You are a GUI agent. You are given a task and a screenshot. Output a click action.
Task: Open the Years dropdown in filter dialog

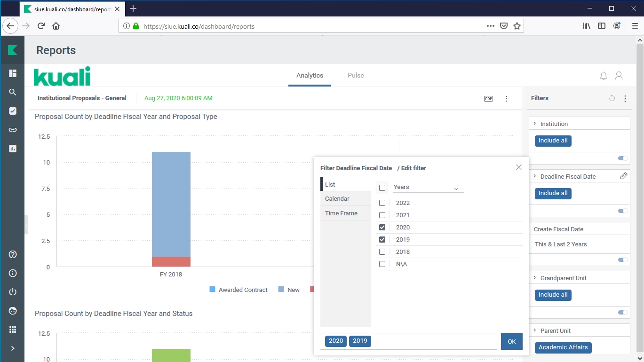[x=428, y=188]
